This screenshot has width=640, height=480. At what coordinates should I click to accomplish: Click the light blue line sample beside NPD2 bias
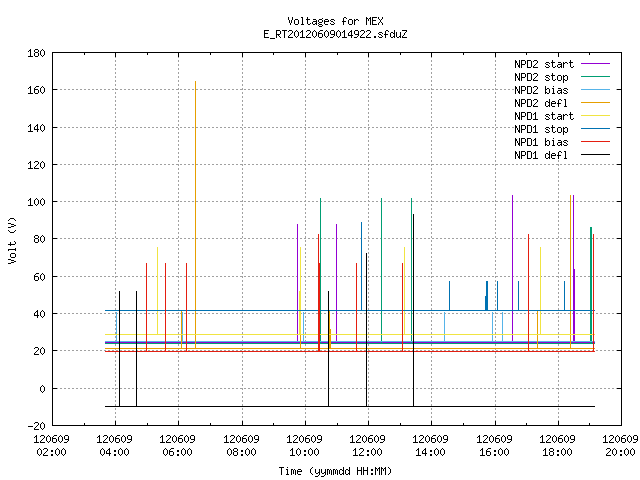[x=596, y=90]
